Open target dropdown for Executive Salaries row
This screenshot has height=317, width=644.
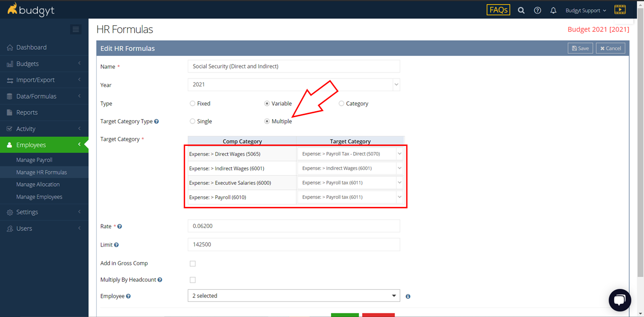pos(350,183)
